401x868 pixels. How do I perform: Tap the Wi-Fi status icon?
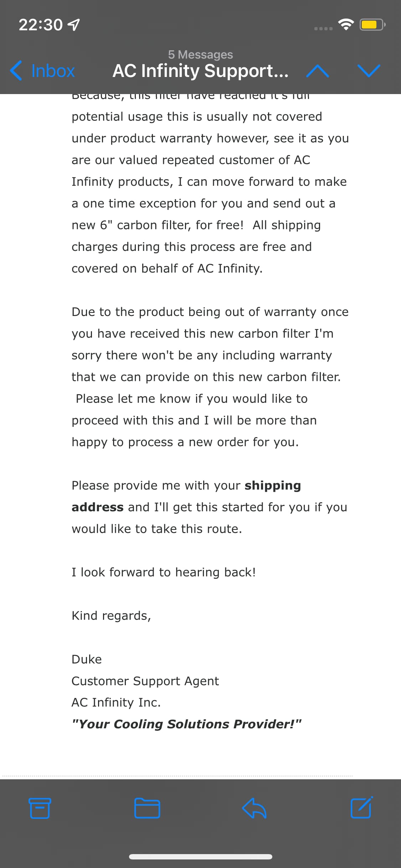[x=346, y=24]
